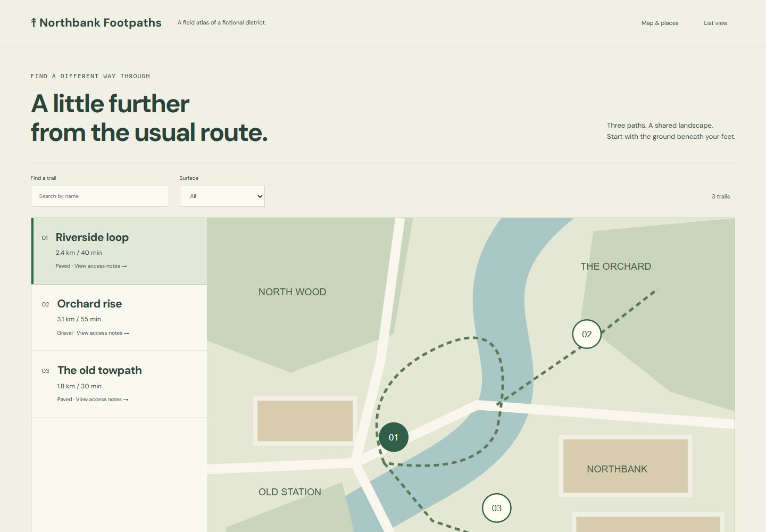
Task: Click Riverside loop's "View access notes" text
Action: (101, 266)
